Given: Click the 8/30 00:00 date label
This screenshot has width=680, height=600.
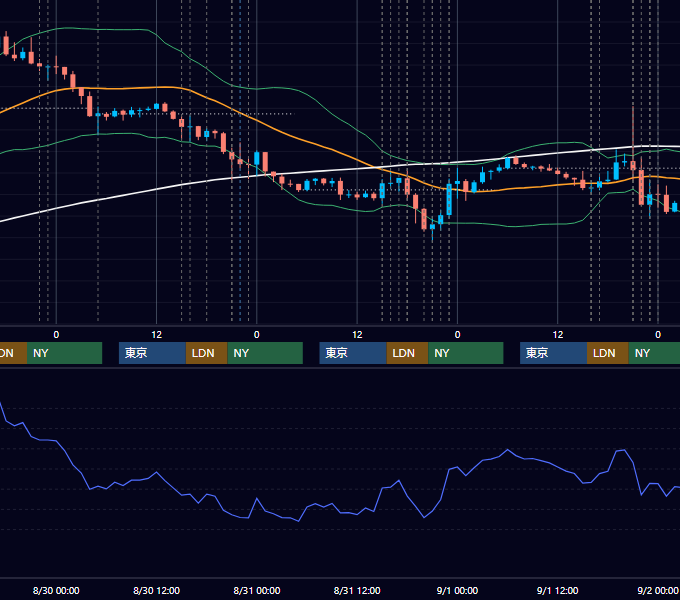Looking at the screenshot, I should click(56, 590).
